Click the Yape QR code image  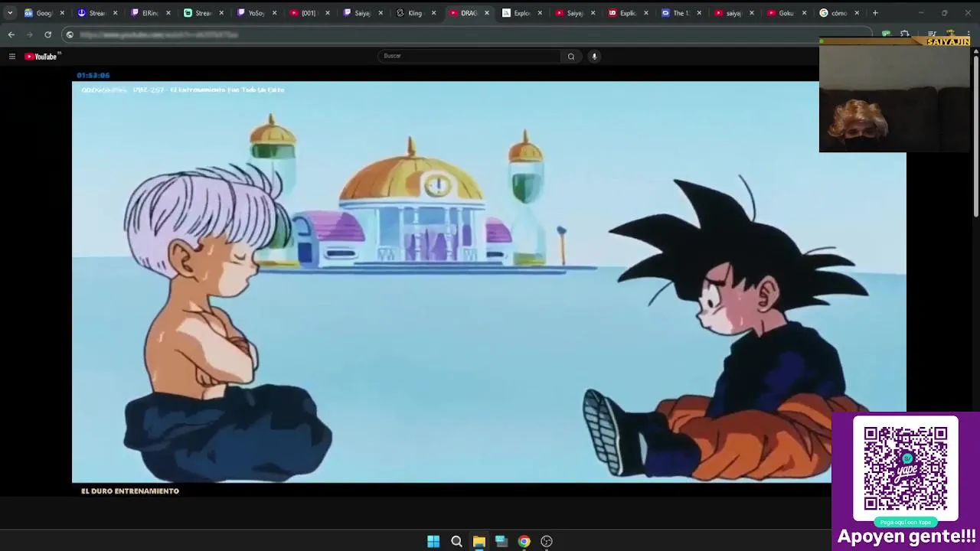pyautogui.click(x=906, y=468)
